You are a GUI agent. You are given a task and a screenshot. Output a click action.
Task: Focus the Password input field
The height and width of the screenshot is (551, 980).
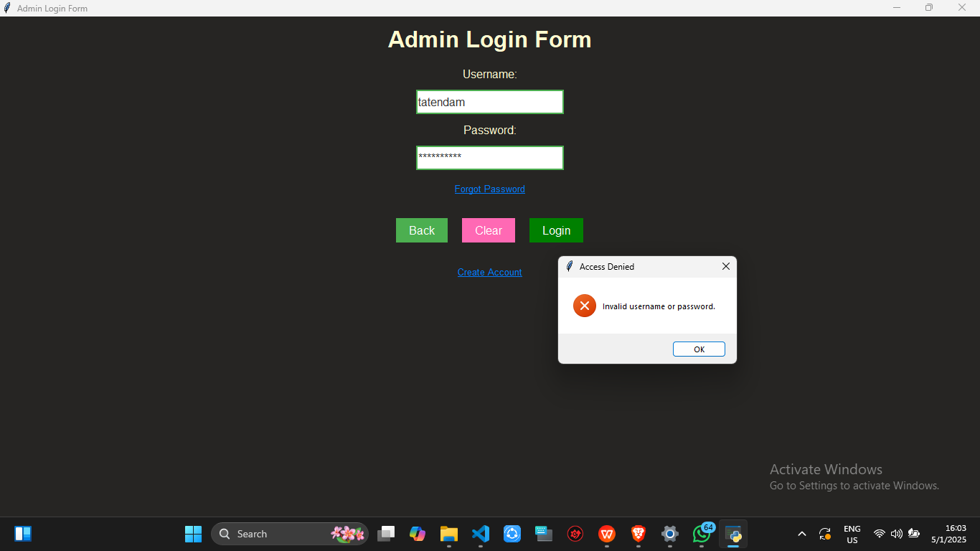click(x=490, y=158)
